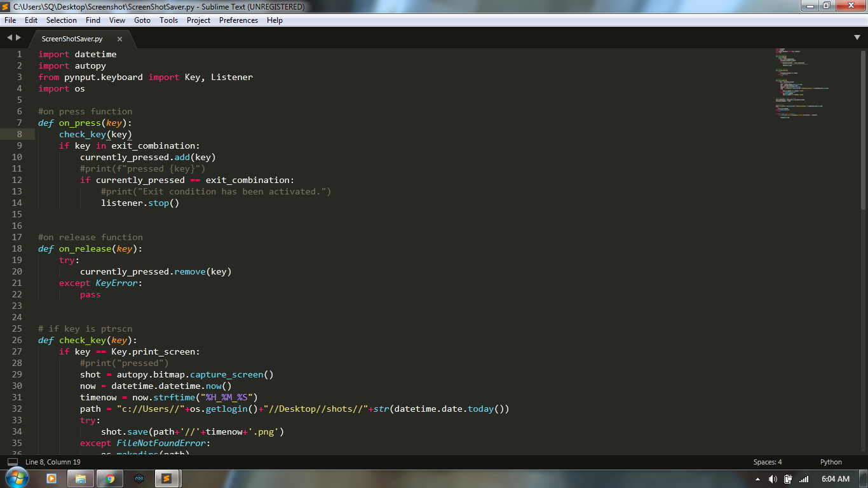
Task: Open the Python syntax selector
Action: pyautogui.click(x=831, y=462)
